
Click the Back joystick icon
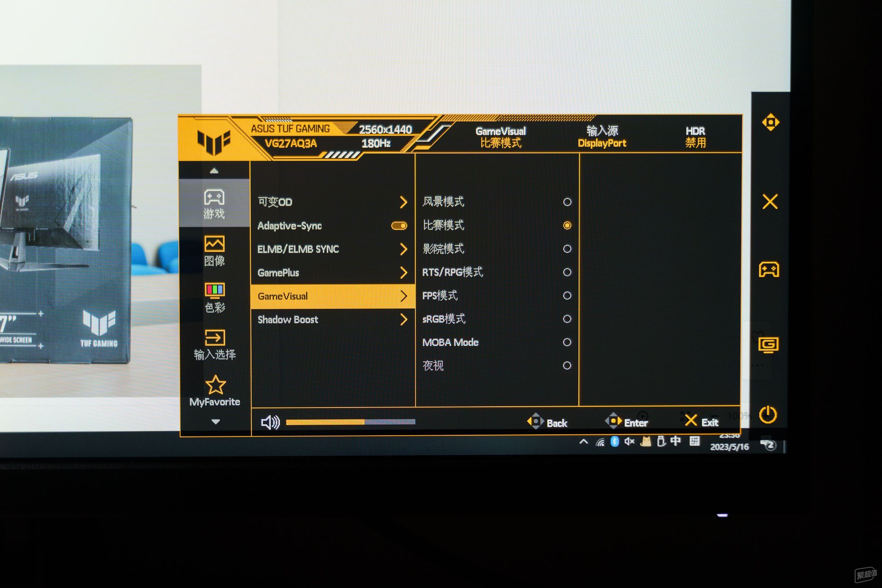[535, 421]
